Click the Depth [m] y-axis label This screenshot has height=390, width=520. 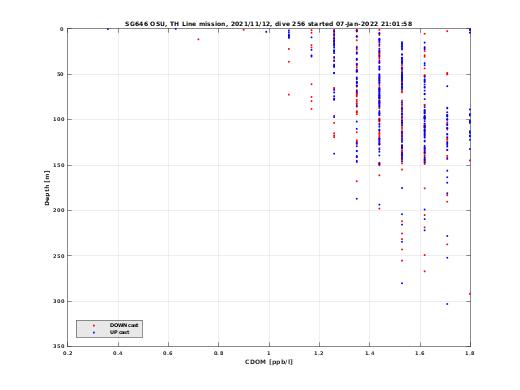(x=47, y=188)
